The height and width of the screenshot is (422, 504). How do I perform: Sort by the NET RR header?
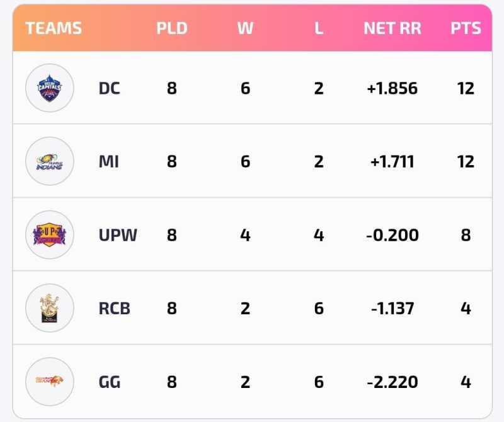pos(392,28)
